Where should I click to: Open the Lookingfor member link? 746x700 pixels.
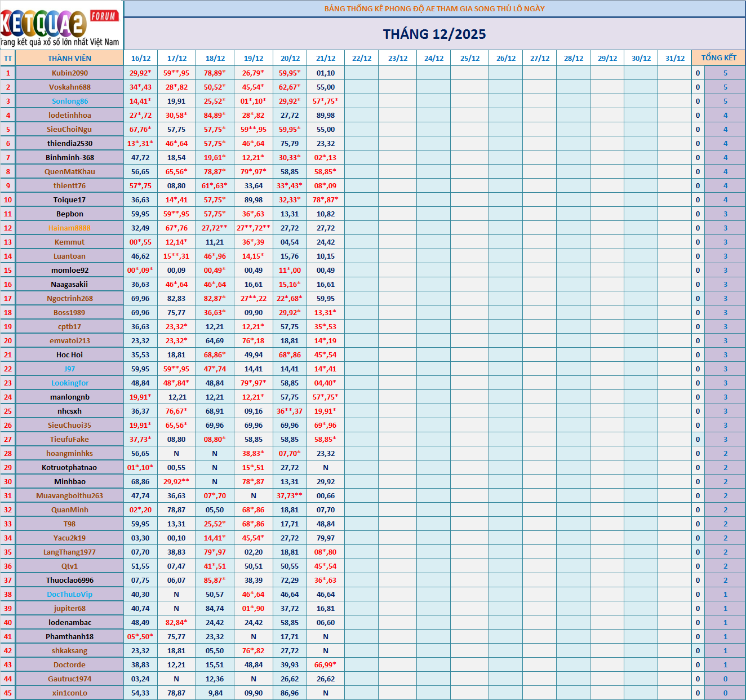(x=70, y=383)
